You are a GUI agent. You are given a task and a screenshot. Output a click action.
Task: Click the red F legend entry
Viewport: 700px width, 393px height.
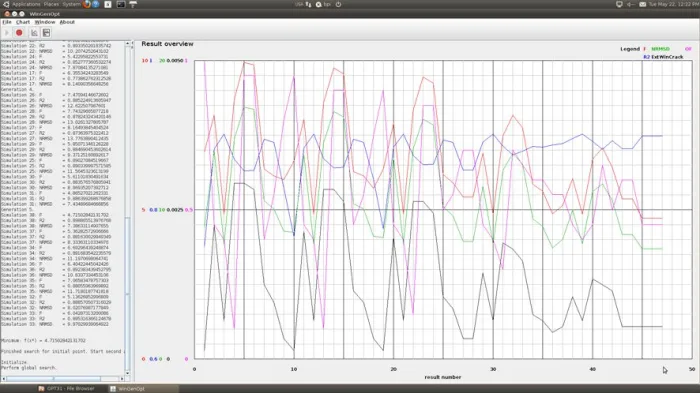(644, 49)
